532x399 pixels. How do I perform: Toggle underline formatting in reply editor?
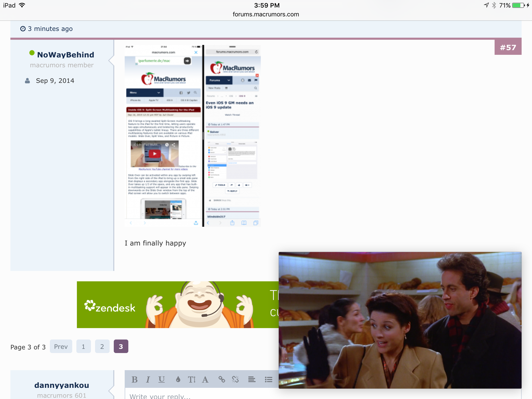(x=162, y=380)
